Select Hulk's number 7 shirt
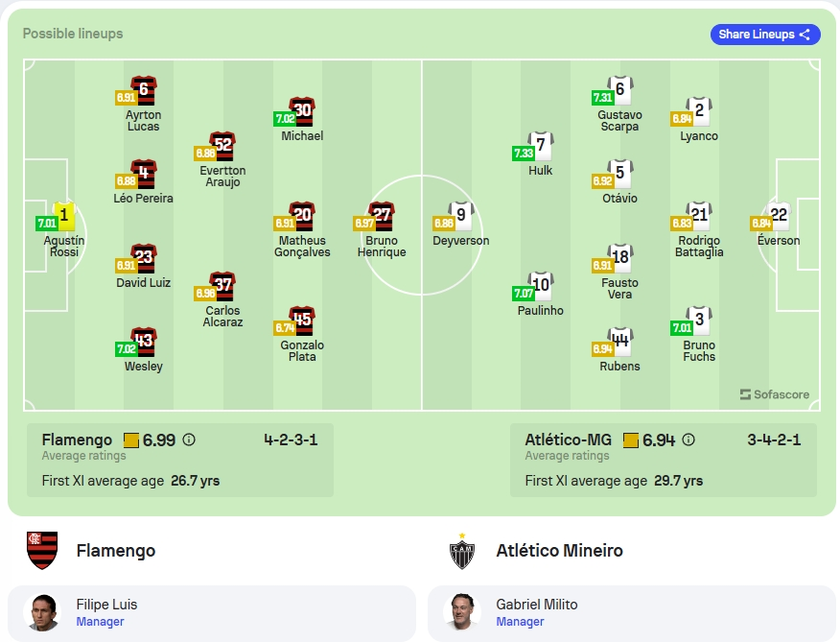This screenshot has height=642, width=840. pos(541,146)
